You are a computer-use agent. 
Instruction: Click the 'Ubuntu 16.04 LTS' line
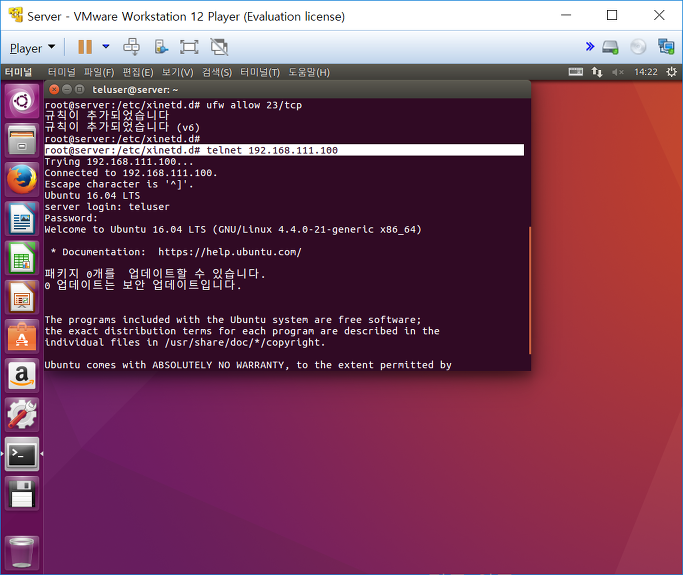(x=92, y=196)
